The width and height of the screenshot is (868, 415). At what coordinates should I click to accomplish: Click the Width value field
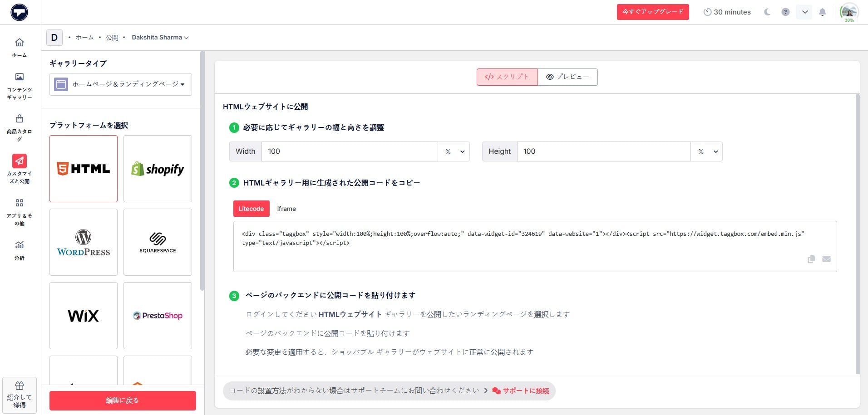[x=350, y=151]
